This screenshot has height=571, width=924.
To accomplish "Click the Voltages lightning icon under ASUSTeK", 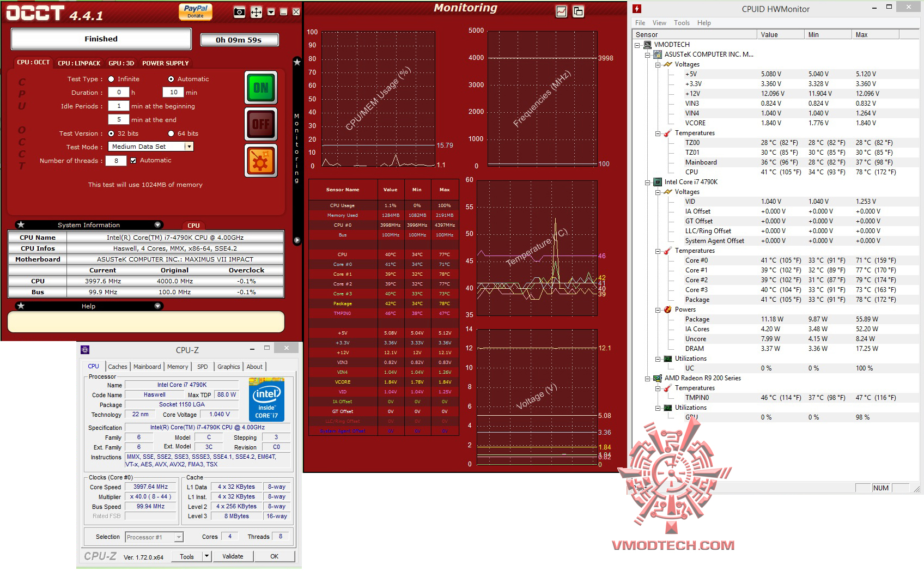I will (667, 64).
